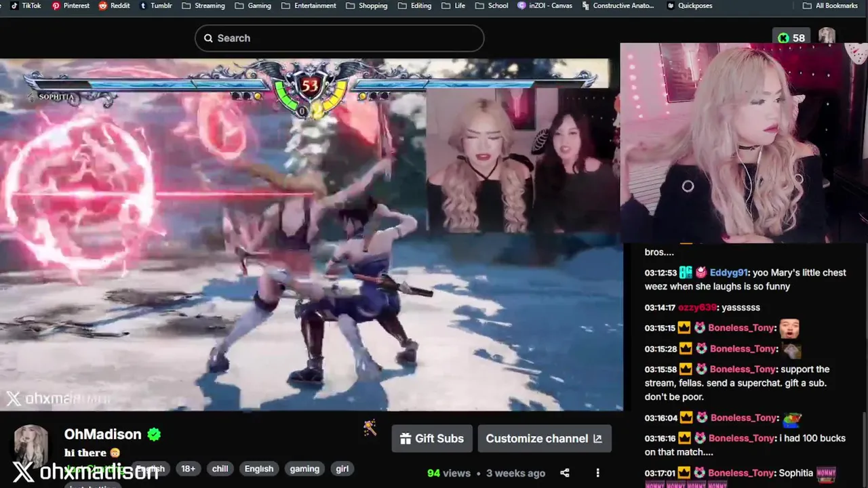Viewport: 868px width, 488px height.
Task: Open the All Bookmarks folder
Action: [x=830, y=5]
